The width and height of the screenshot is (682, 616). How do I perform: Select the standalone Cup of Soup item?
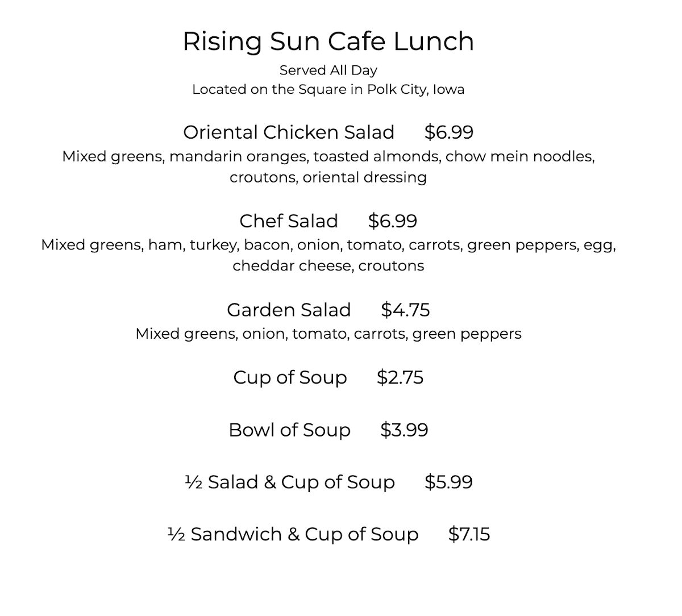290,378
